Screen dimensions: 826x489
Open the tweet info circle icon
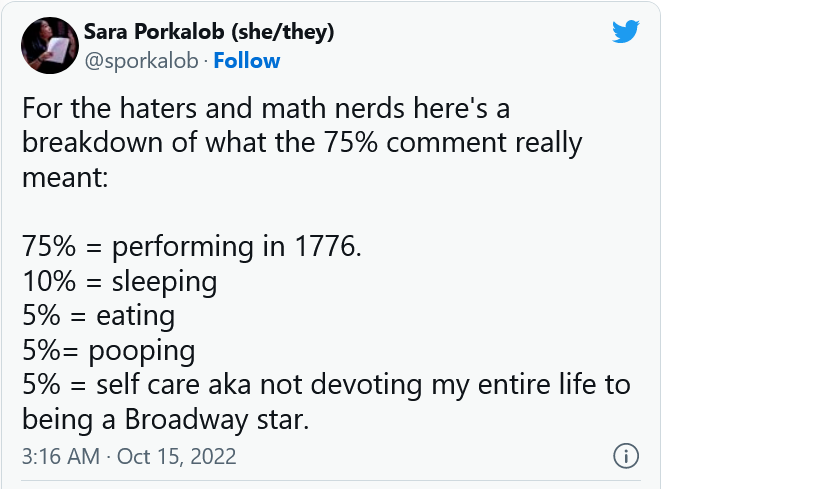(625, 456)
